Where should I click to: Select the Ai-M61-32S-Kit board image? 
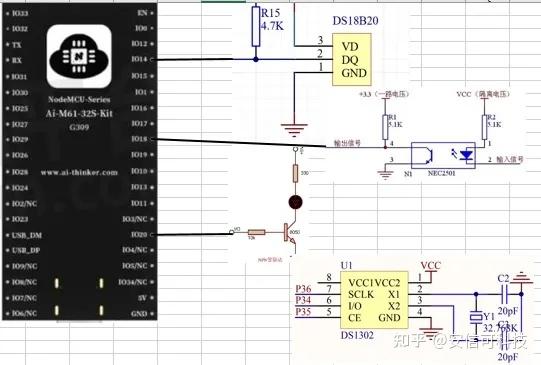pyautogui.click(x=80, y=161)
